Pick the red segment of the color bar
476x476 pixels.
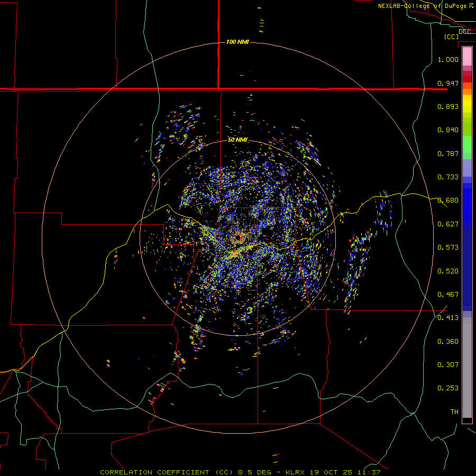click(467, 79)
